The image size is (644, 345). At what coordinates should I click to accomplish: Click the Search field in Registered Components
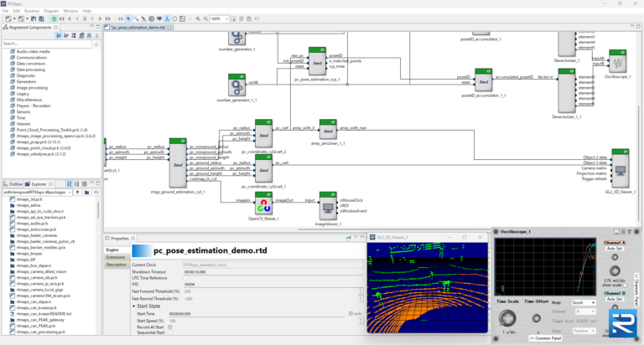[47, 44]
